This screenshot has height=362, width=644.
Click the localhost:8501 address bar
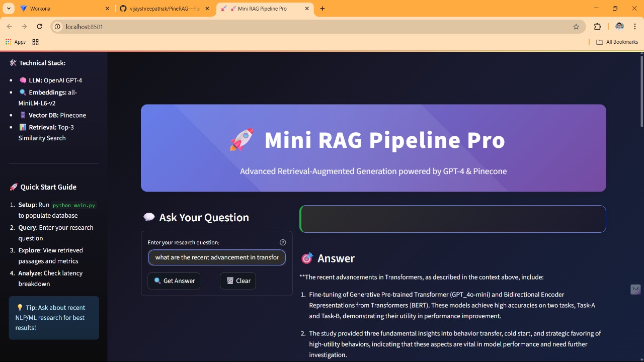[x=317, y=27]
